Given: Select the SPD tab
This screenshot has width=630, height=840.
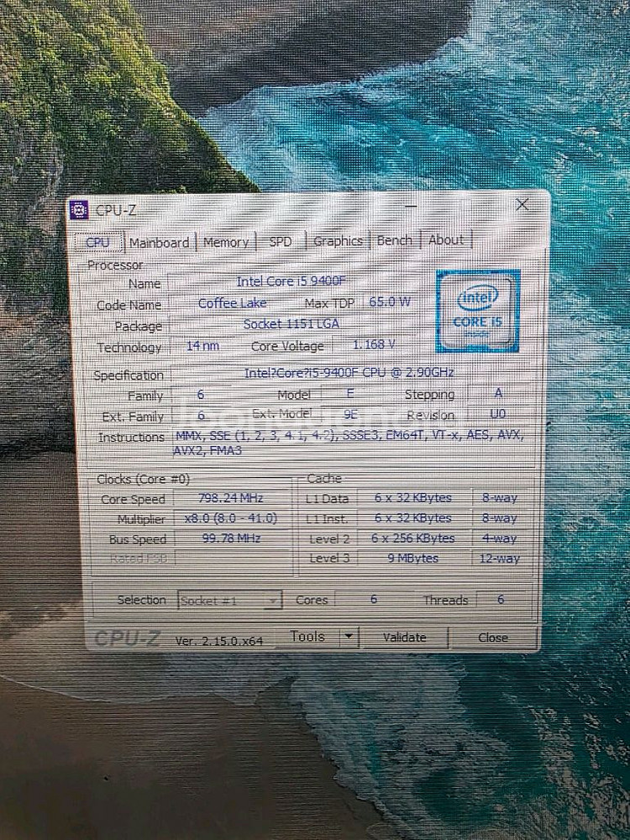Looking at the screenshot, I should (x=281, y=242).
